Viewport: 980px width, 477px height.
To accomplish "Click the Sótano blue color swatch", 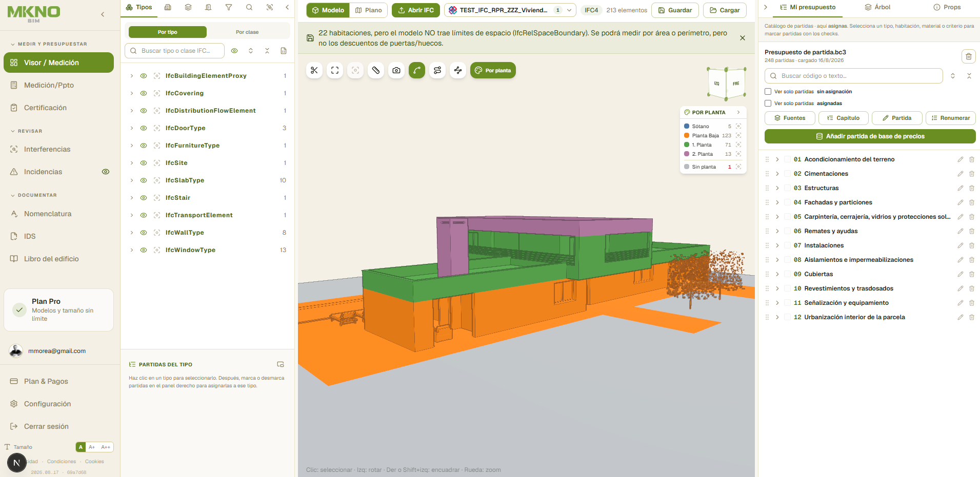I will [x=687, y=126].
